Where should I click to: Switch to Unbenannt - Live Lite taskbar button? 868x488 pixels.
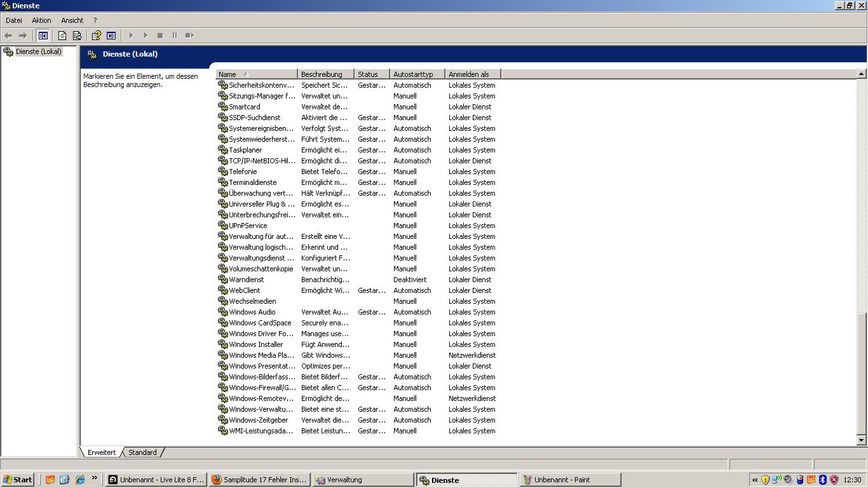coord(156,480)
